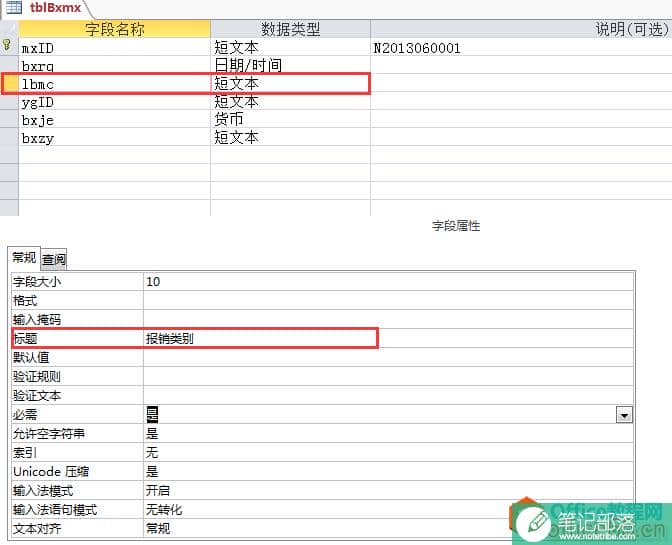672x545 pixels.
Task: Click the 短文本 data type of bxzy
Action: (x=290, y=138)
